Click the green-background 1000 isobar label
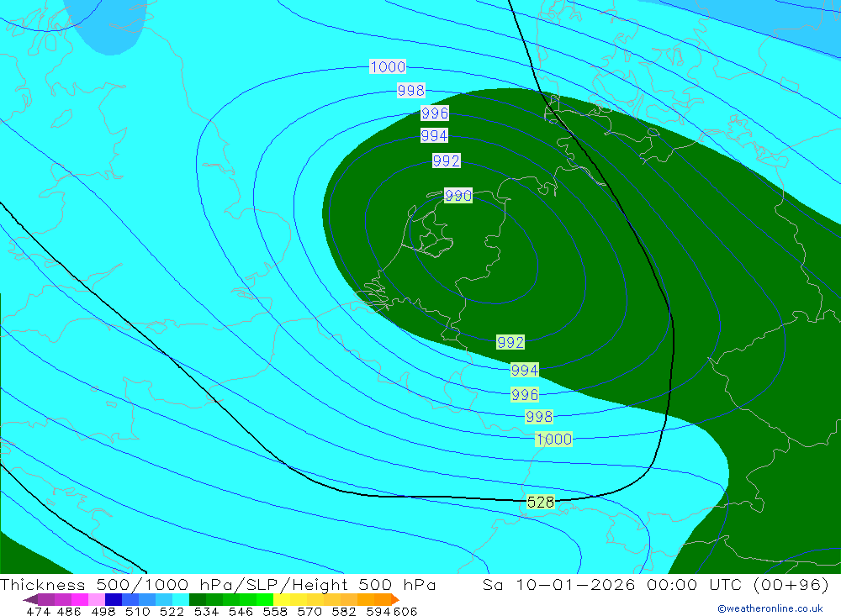Image resolution: width=841 pixels, height=616 pixels. (554, 439)
